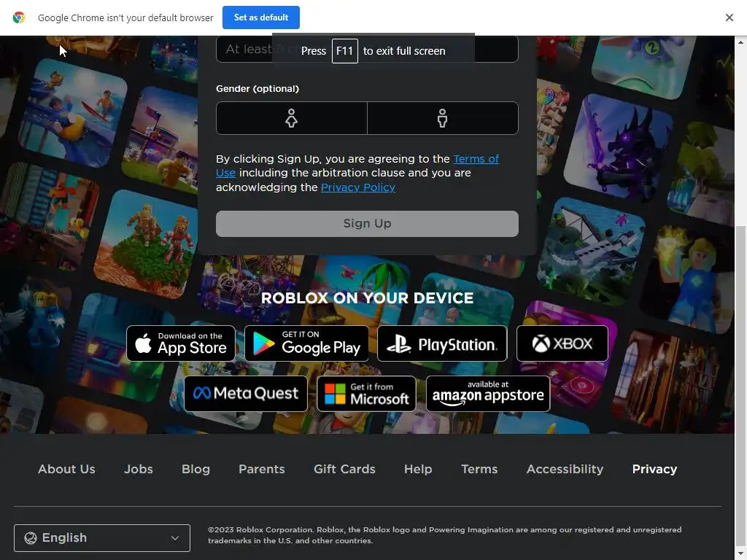
Task: Open Privacy footer link
Action: point(654,469)
